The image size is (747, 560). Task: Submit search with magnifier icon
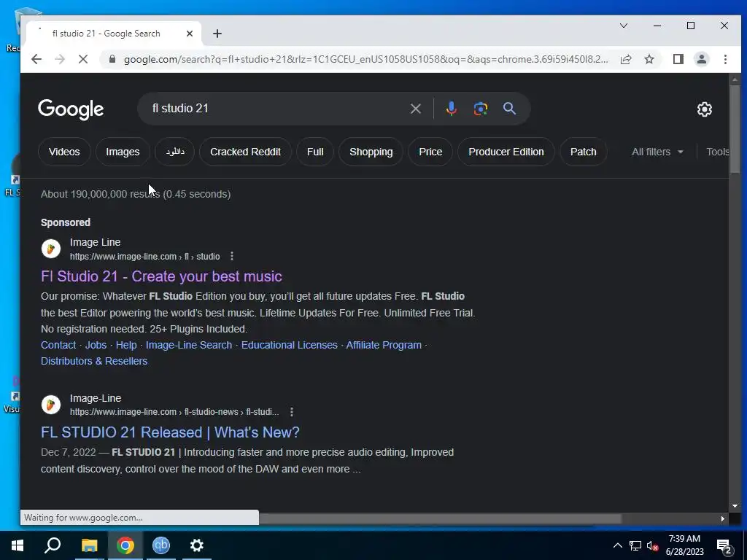[509, 109]
